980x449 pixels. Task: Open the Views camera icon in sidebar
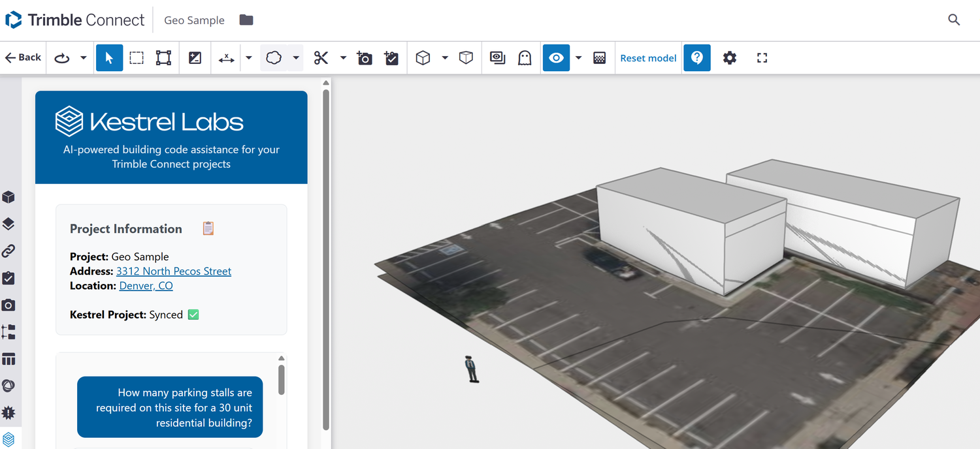click(x=8, y=305)
